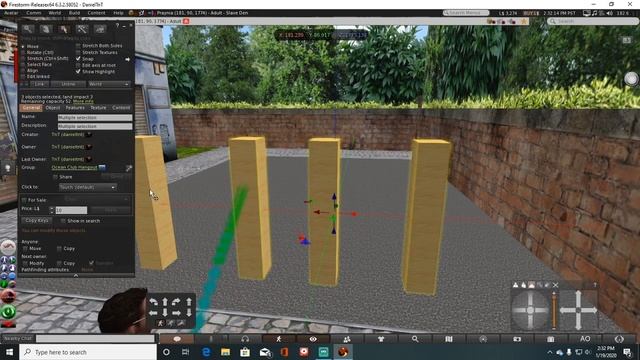The height and width of the screenshot is (360, 640).
Task: Select the Edit tool in build panel
Action: pyautogui.click(x=64, y=29)
